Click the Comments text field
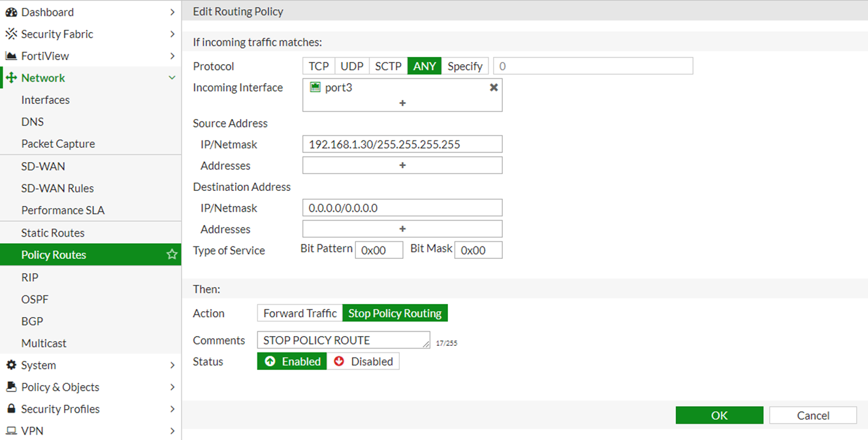The width and height of the screenshot is (868, 440). [343, 340]
